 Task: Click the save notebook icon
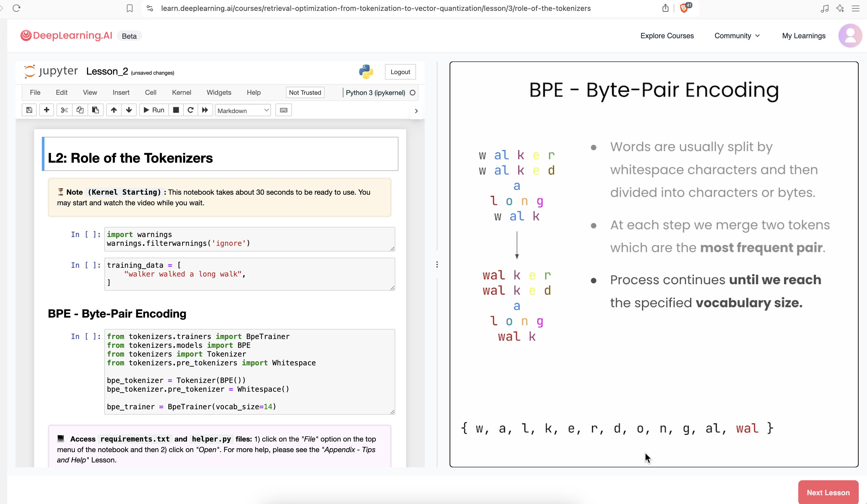(x=29, y=110)
